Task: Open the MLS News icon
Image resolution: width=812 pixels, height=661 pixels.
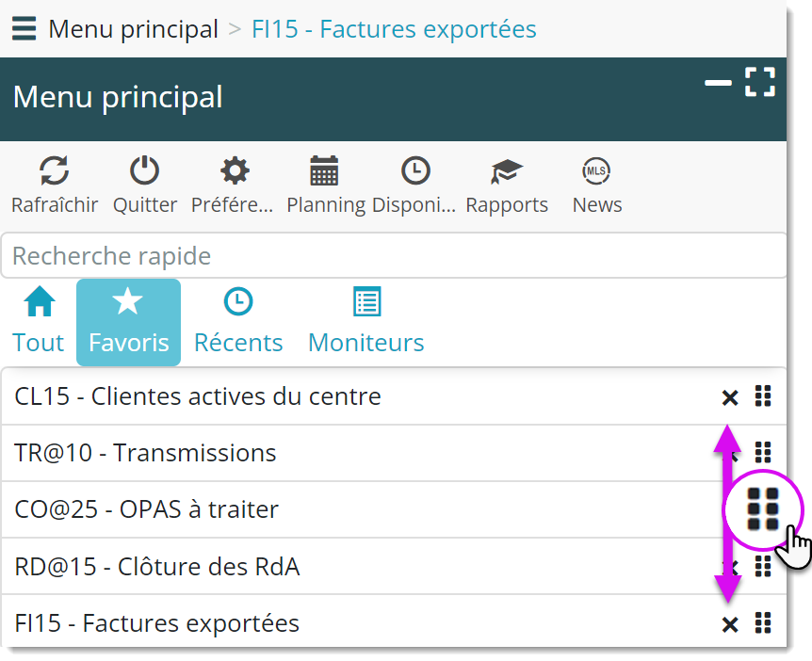Action: click(x=596, y=171)
